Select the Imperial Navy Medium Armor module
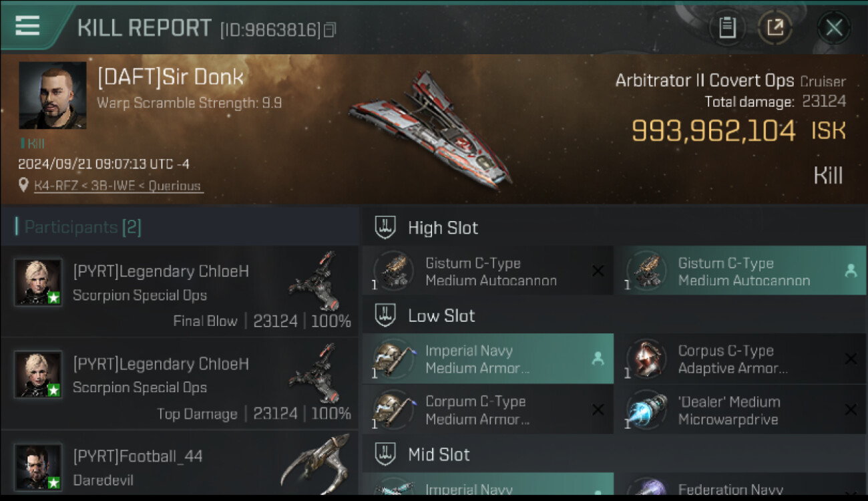868x501 pixels. [487, 359]
